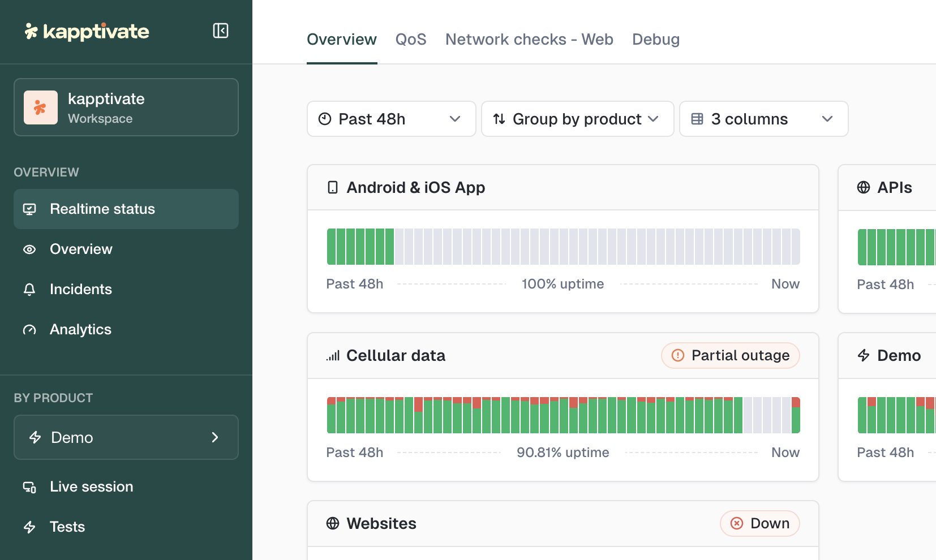Switch to the QoS tab

[x=411, y=40]
